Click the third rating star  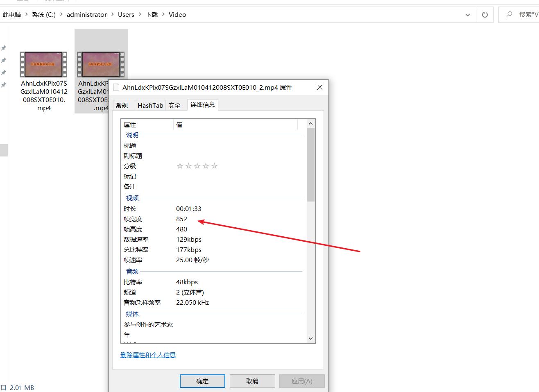click(197, 166)
